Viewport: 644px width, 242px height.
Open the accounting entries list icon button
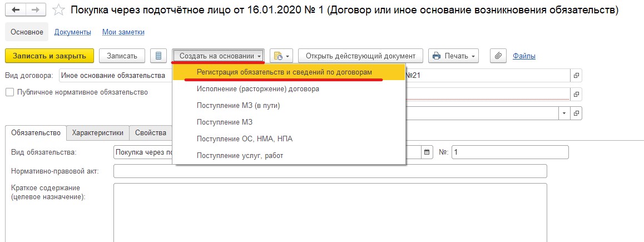point(158,56)
